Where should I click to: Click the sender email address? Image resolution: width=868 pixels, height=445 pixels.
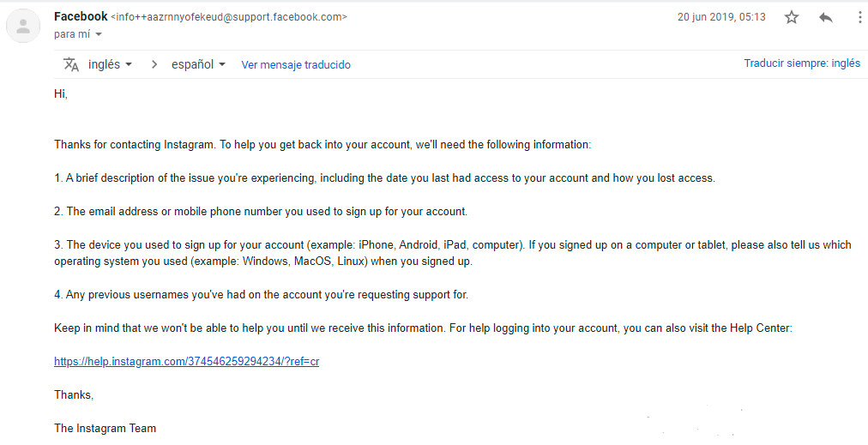(x=229, y=17)
